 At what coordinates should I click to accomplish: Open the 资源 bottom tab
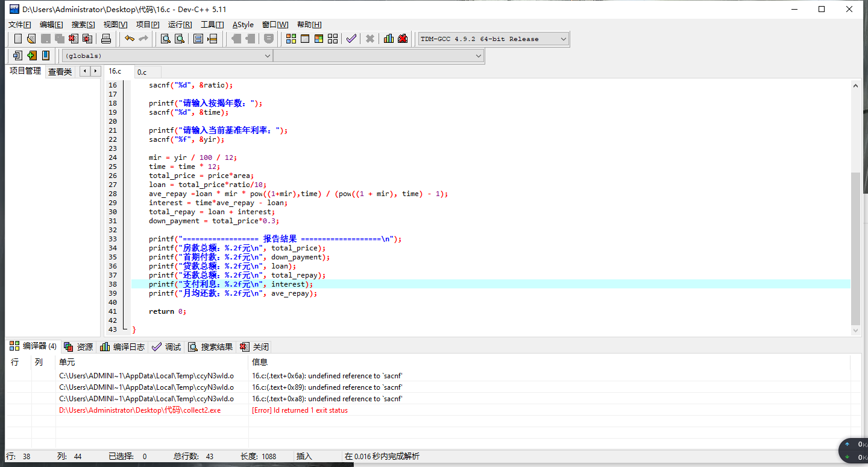coord(78,347)
